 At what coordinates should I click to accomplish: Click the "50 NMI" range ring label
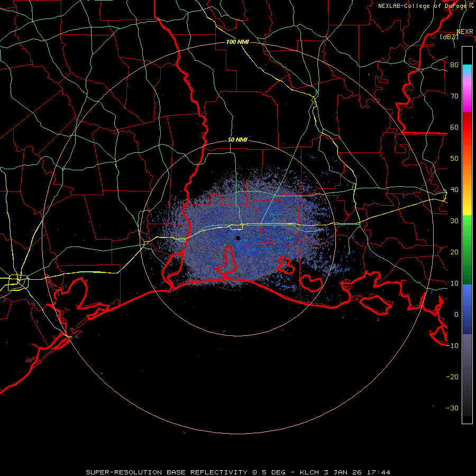[x=237, y=140]
